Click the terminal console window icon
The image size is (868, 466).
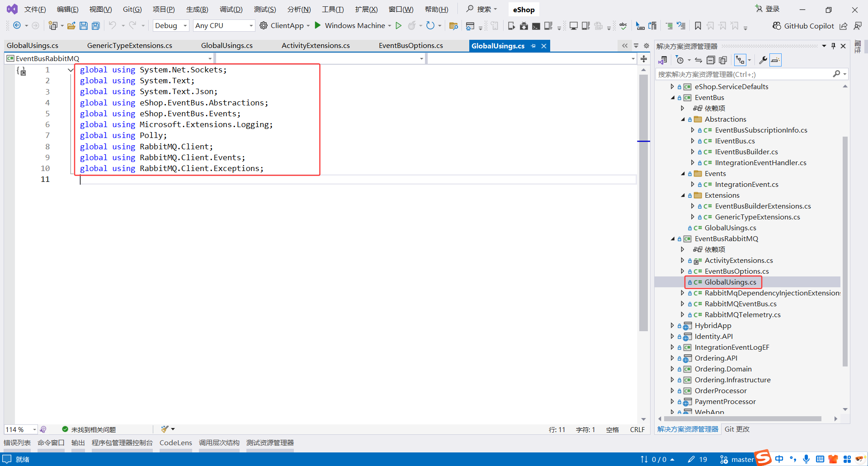click(536, 26)
